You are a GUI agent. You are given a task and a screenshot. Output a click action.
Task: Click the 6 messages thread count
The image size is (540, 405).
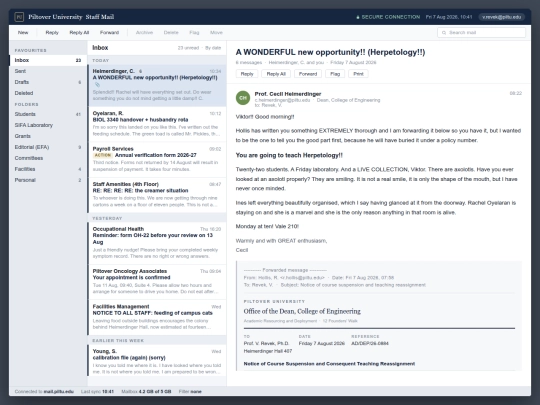[249, 63]
